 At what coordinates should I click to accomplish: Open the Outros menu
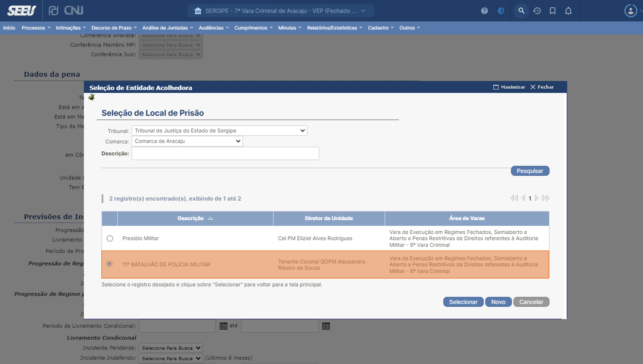click(x=410, y=28)
